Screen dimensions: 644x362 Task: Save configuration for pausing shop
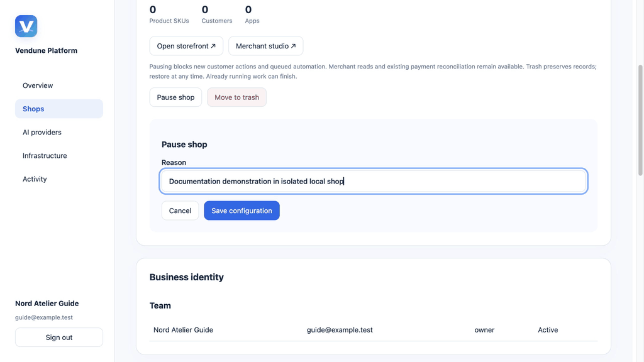click(x=241, y=211)
